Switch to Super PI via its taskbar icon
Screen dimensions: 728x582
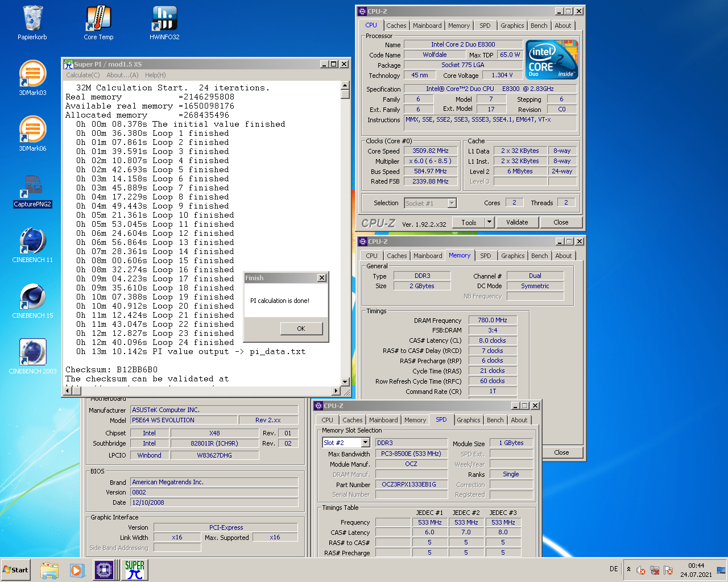click(135, 570)
